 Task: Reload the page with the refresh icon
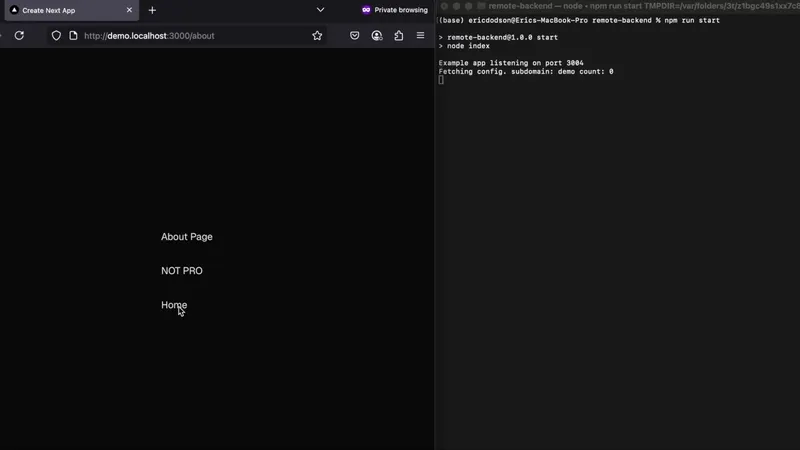click(19, 36)
